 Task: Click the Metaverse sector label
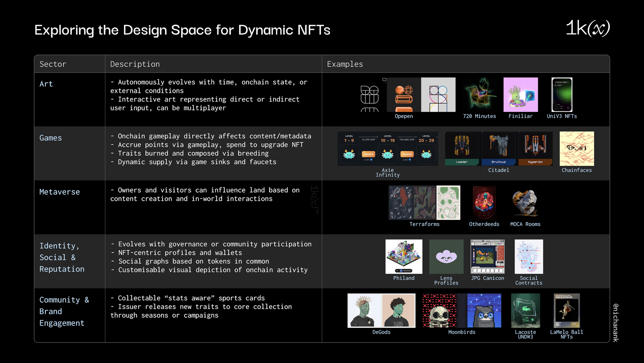(x=60, y=192)
